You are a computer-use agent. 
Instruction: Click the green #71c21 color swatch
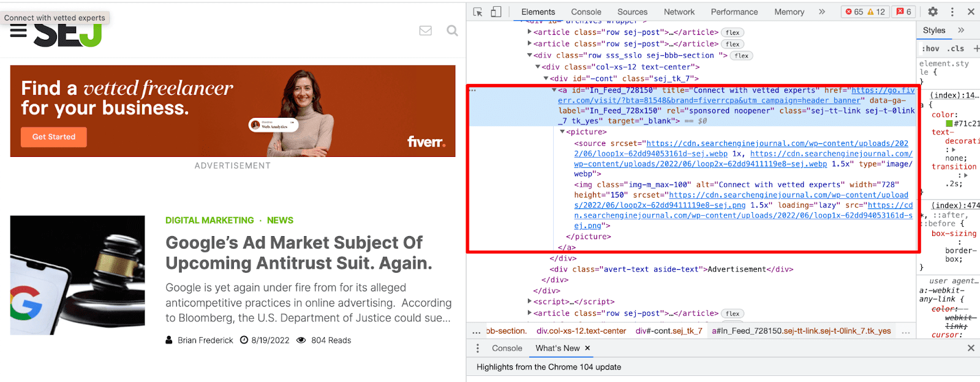949,124
